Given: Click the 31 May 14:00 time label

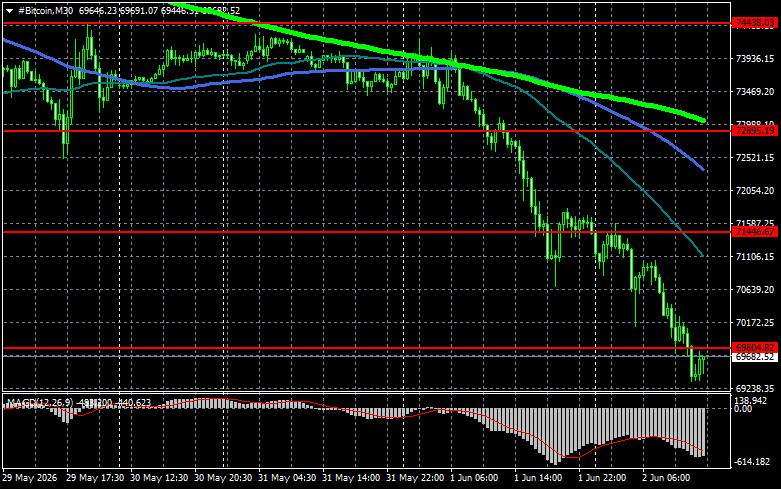Looking at the screenshot, I should (x=351, y=478).
